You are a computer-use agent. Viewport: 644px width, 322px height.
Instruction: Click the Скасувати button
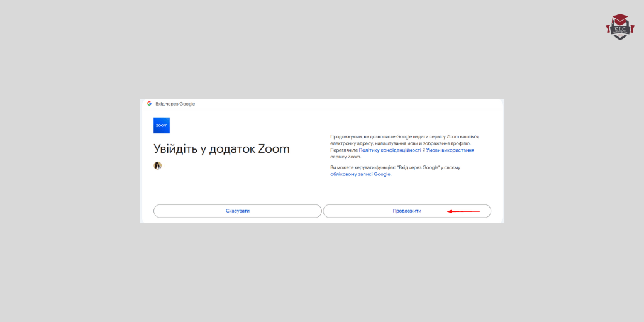pos(237,211)
